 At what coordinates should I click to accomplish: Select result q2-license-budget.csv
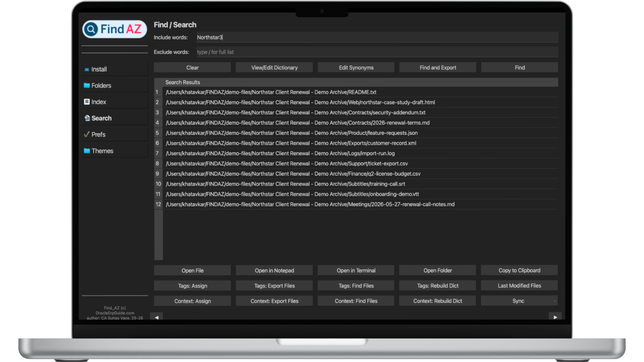pos(360,174)
